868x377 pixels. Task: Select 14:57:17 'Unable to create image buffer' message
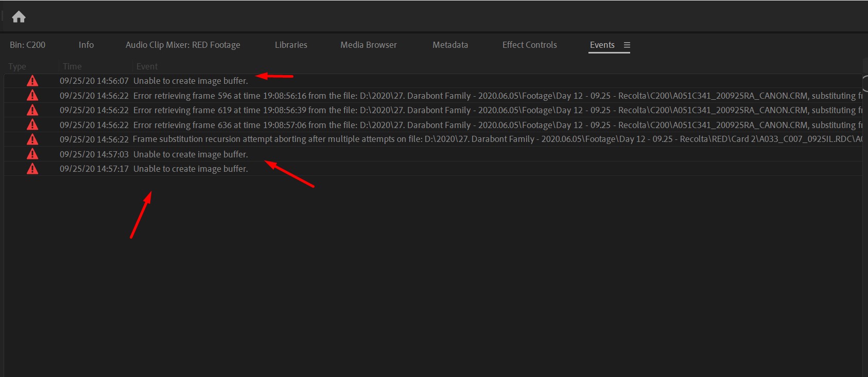[190, 169]
